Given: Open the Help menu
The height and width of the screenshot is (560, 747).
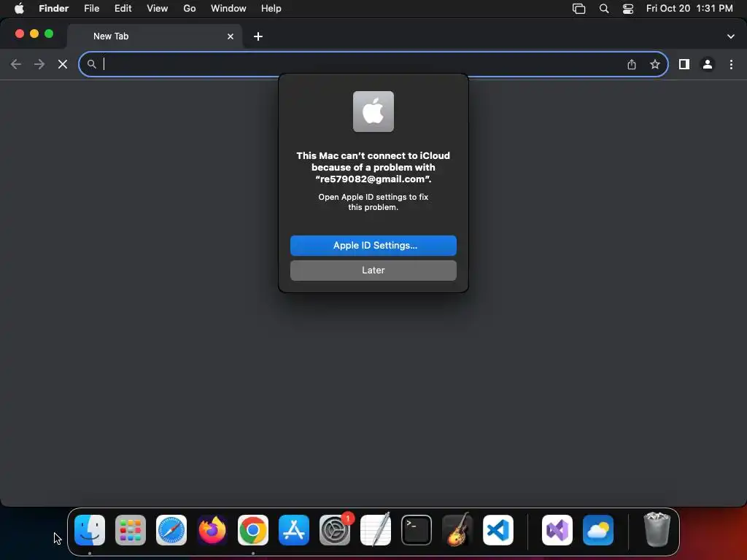Looking at the screenshot, I should [x=271, y=9].
